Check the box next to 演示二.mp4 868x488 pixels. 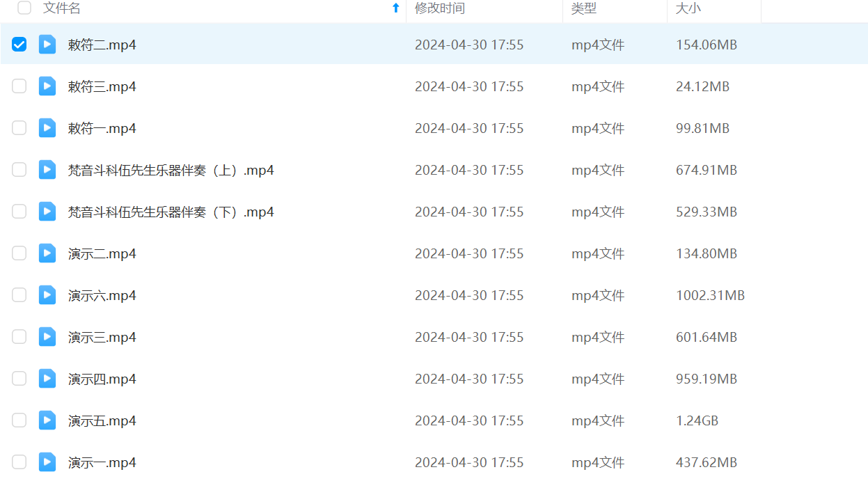point(19,253)
